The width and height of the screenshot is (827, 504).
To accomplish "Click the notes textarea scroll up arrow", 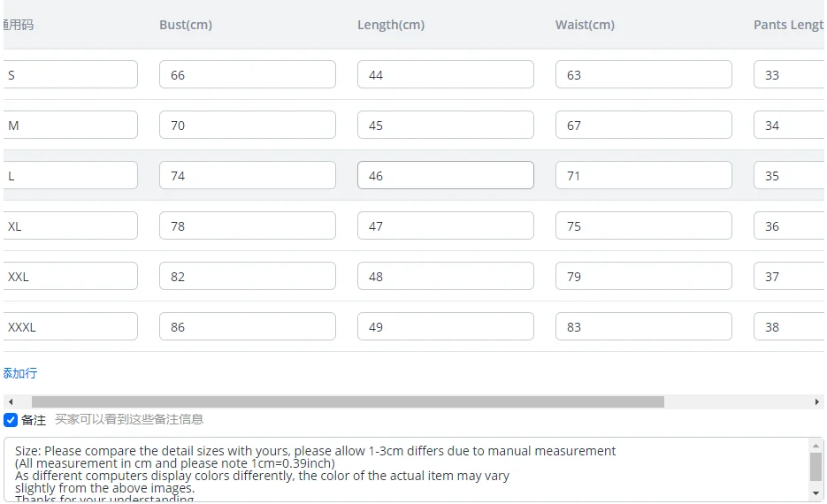I will 816,446.
